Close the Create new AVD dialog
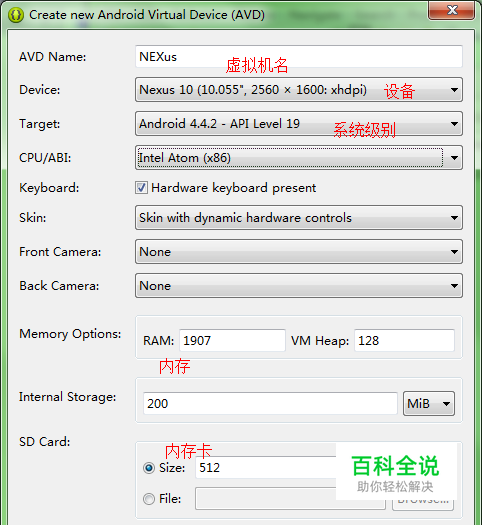 pos(451,10)
